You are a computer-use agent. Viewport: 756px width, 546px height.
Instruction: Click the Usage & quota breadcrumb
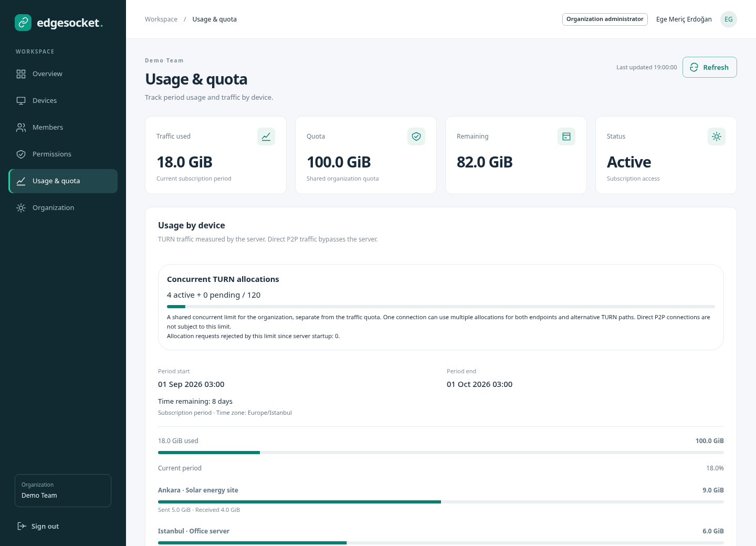[x=215, y=19]
